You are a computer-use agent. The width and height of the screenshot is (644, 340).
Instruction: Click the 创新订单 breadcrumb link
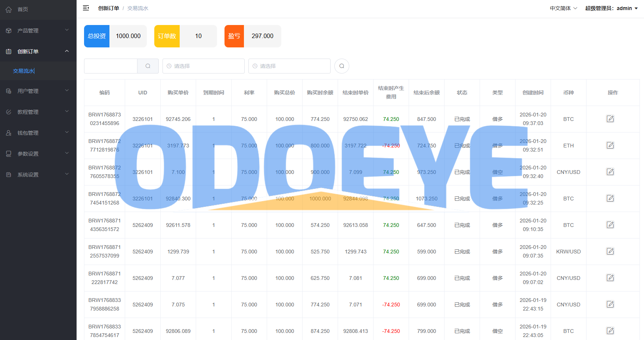108,8
